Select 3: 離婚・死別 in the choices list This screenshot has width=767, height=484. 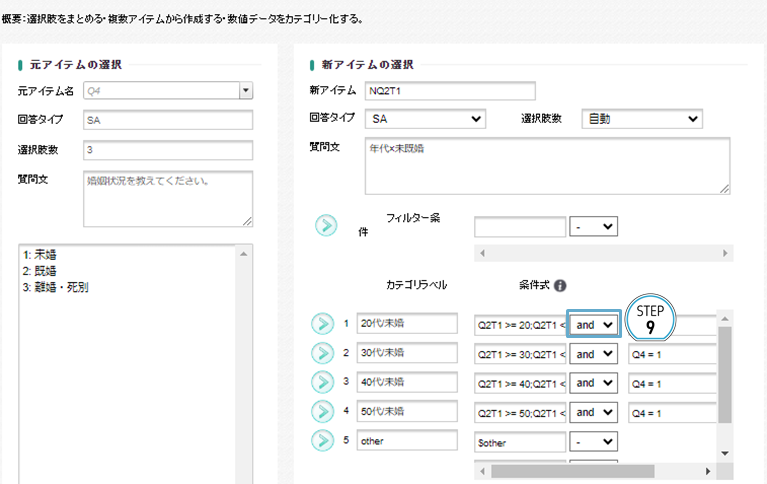(x=58, y=288)
